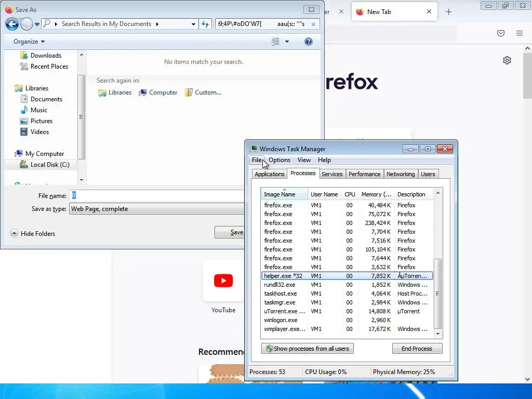The width and height of the screenshot is (532, 399).
Task: Sort processes by Description column
Action: (414, 194)
